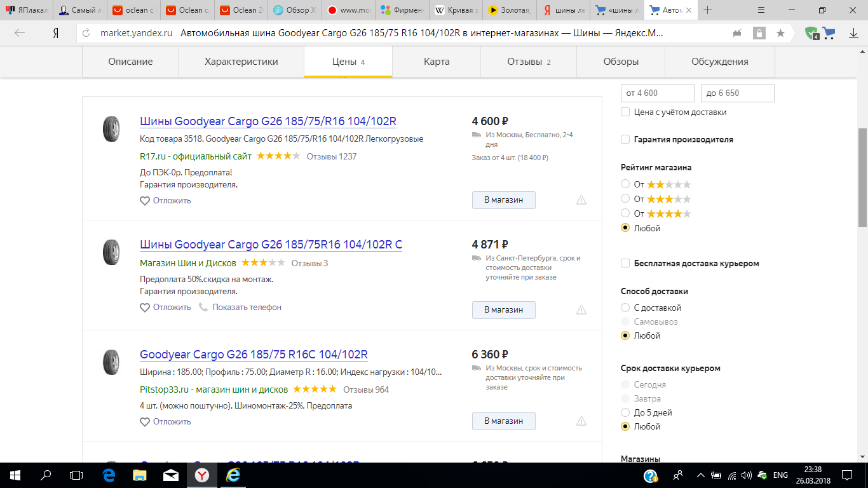View site security via the padlock icon

click(759, 33)
